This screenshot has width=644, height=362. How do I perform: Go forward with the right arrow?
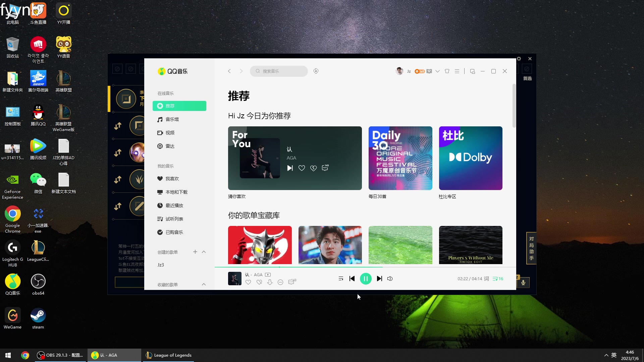pos(241,71)
